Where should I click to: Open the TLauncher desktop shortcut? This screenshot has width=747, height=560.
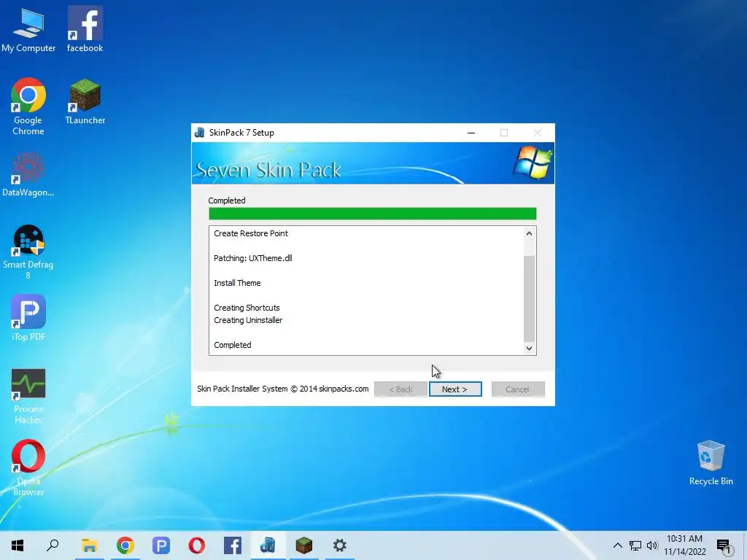click(85, 101)
